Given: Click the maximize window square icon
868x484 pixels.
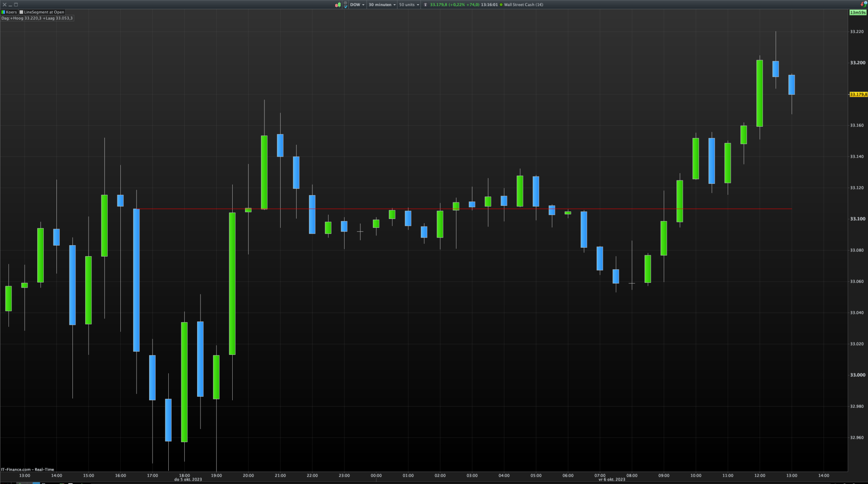Looking at the screenshot, I should click(x=16, y=5).
